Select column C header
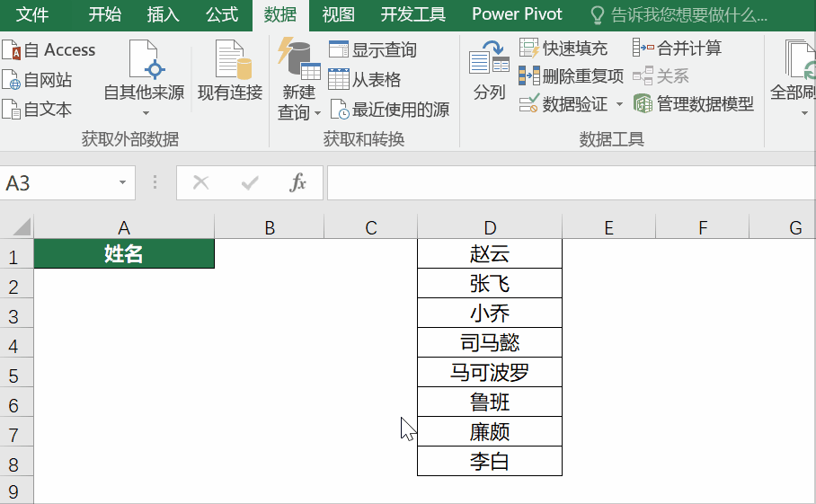Image resolution: width=816 pixels, height=504 pixels. pyautogui.click(x=370, y=227)
